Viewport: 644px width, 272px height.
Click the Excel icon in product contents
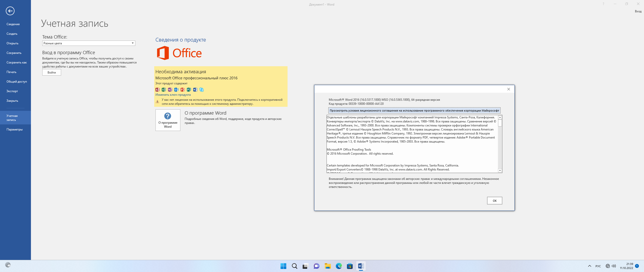click(164, 90)
